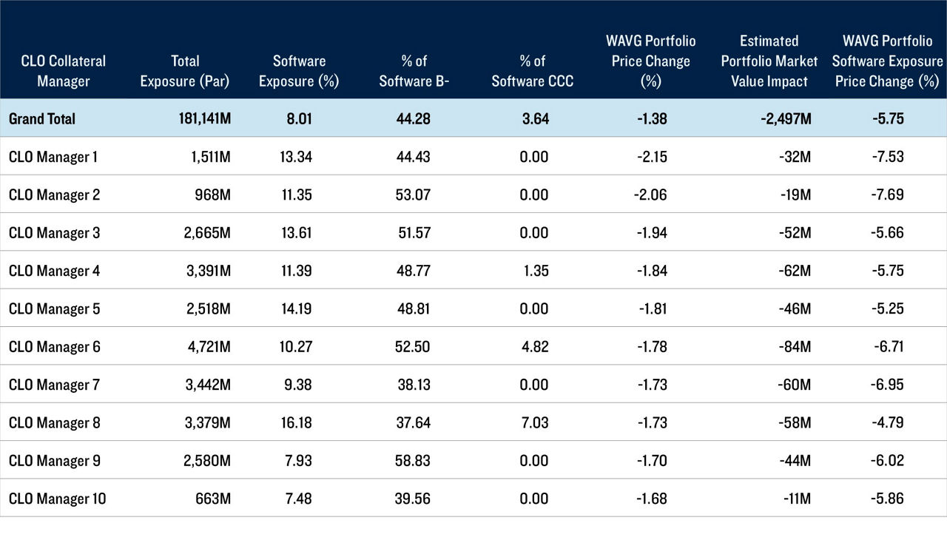Click the Software Exposure (%) header
This screenshot has width=947, height=560.
(299, 71)
